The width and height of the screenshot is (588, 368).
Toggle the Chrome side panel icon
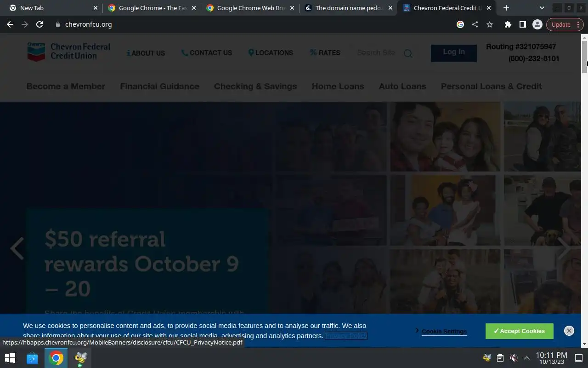click(x=522, y=24)
